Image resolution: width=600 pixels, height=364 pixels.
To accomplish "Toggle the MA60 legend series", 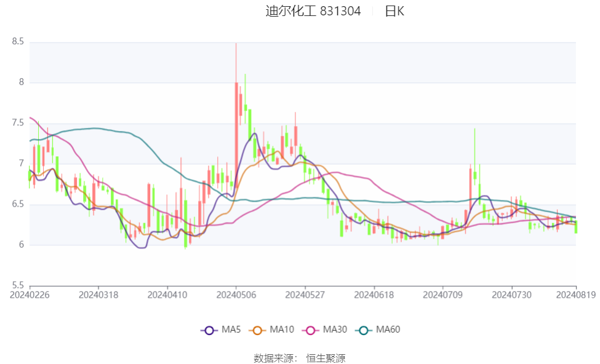I will 378,330.
